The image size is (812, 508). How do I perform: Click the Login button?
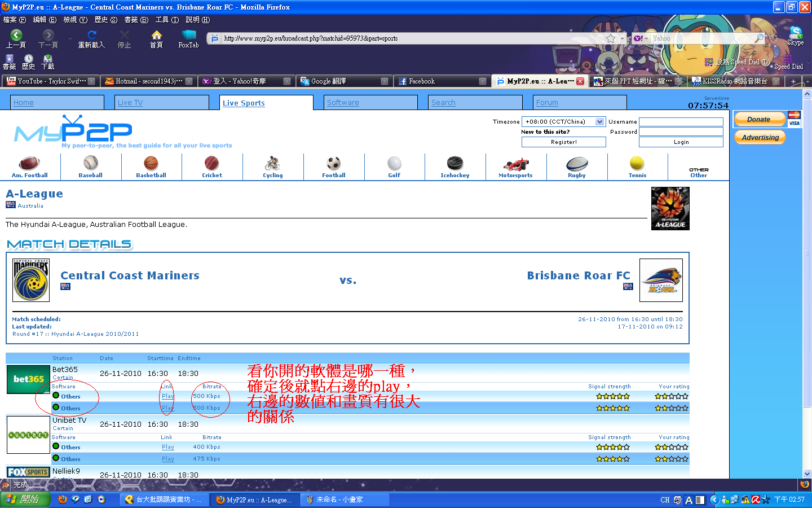[681, 142]
